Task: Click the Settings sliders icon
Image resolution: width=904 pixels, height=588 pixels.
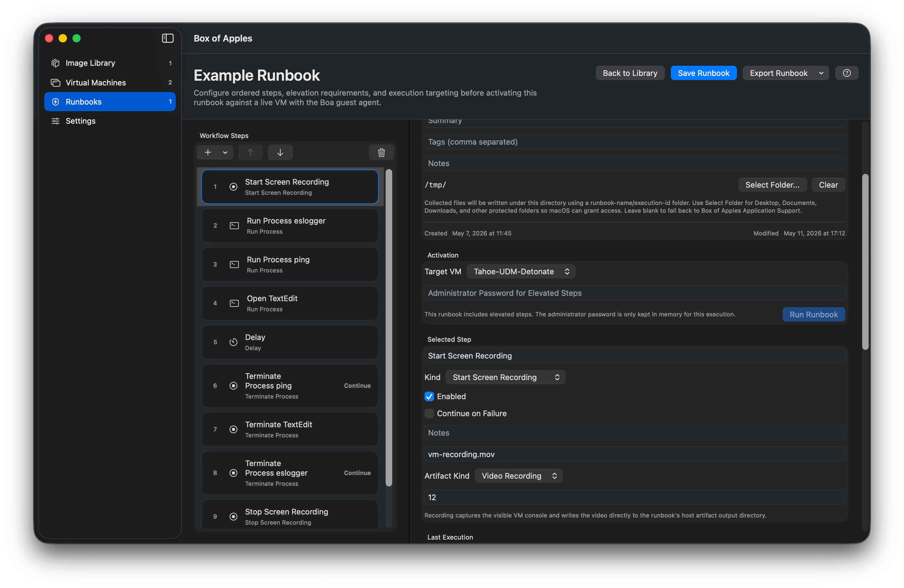Action: click(56, 121)
